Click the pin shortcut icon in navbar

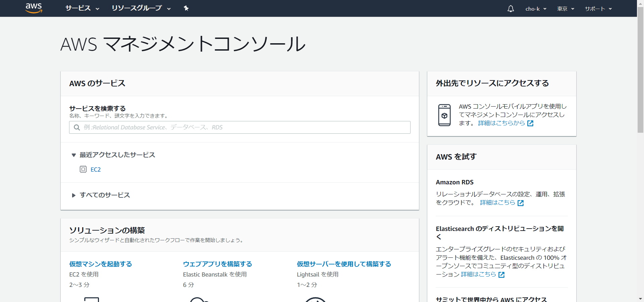click(186, 8)
